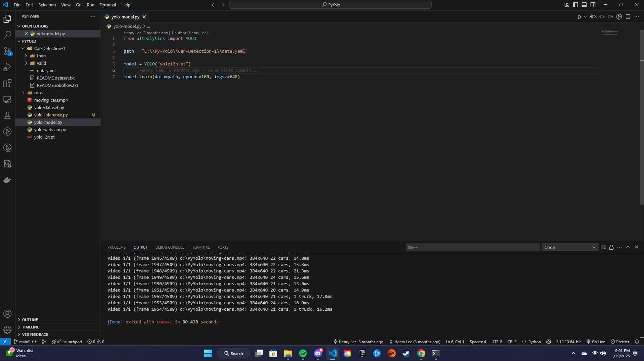The width and height of the screenshot is (644, 361).
Task: Run the Python file with play button
Action: click(x=579, y=17)
